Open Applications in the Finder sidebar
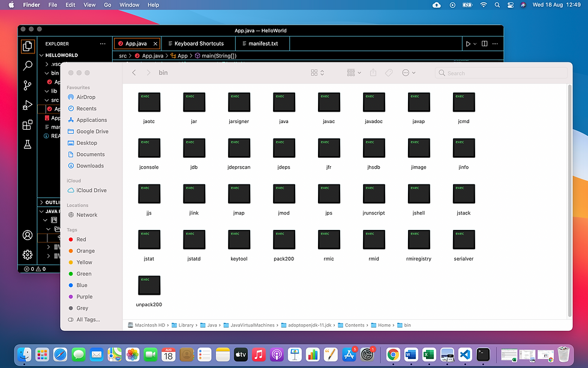 (91, 120)
